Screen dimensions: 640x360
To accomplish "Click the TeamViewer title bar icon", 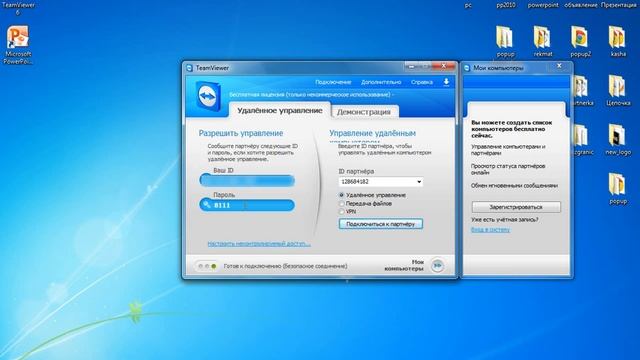I will (189, 68).
